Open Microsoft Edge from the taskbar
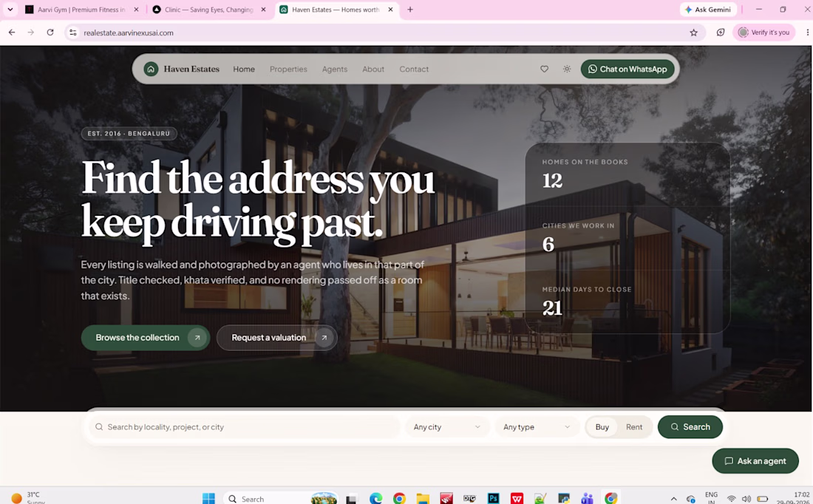This screenshot has width=813, height=504. coord(375,498)
